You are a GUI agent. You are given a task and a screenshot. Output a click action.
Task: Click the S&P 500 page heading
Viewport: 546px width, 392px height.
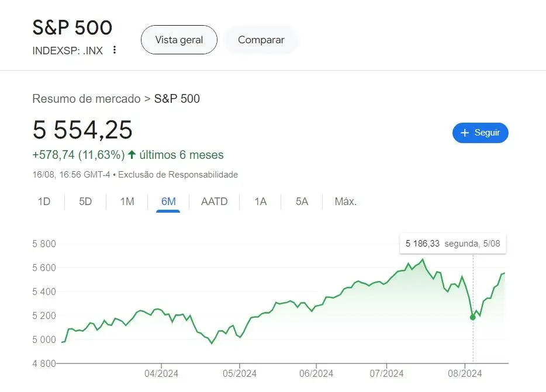[x=72, y=27]
